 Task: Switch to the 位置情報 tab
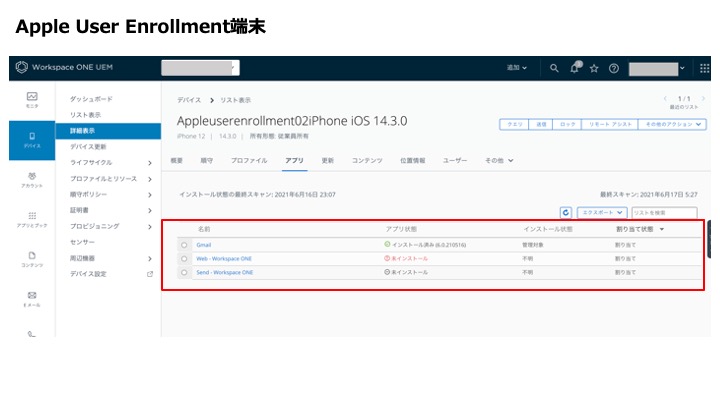(x=412, y=161)
